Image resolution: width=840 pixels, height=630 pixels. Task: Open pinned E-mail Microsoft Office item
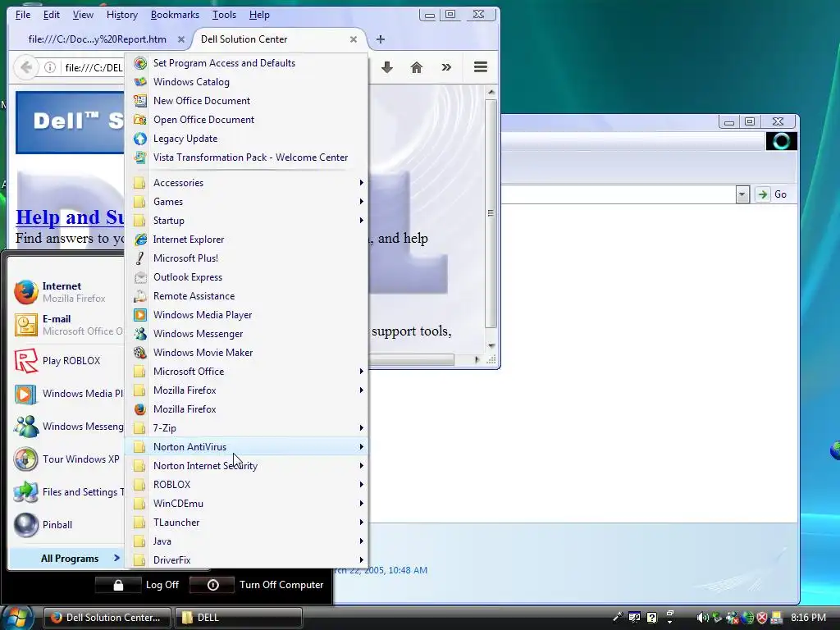[x=67, y=325]
